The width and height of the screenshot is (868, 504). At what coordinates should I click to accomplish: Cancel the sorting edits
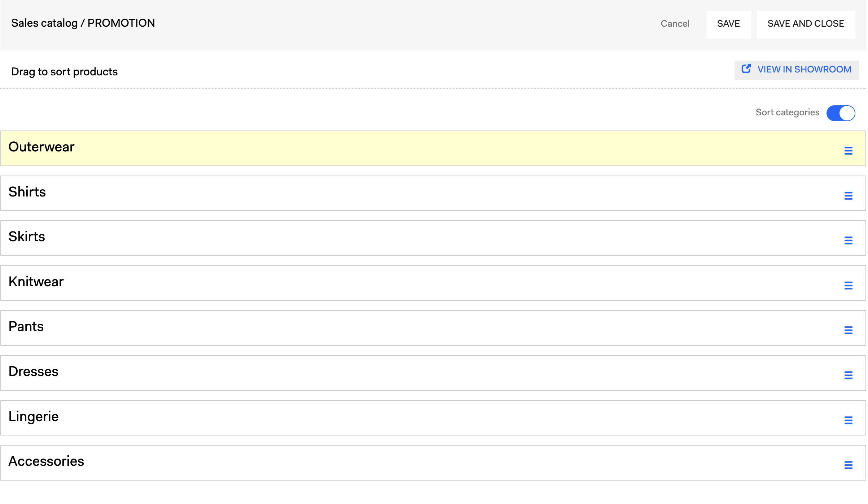click(x=675, y=24)
